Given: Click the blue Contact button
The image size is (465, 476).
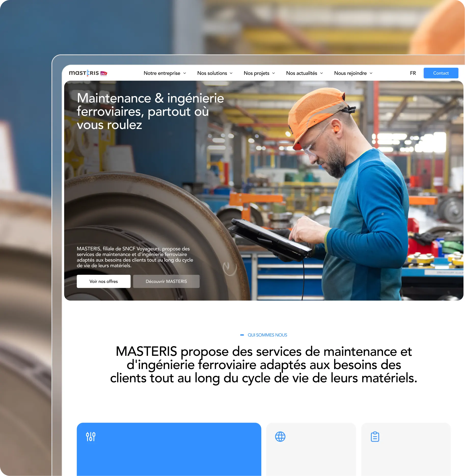Looking at the screenshot, I should (x=441, y=73).
